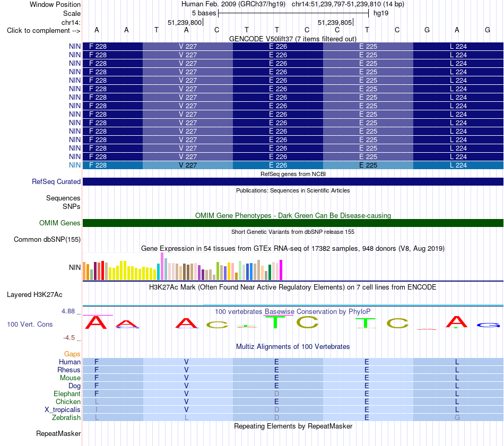Click V 227 in the light-blue NIN row
The width and height of the screenshot is (504, 446).
[x=188, y=165]
